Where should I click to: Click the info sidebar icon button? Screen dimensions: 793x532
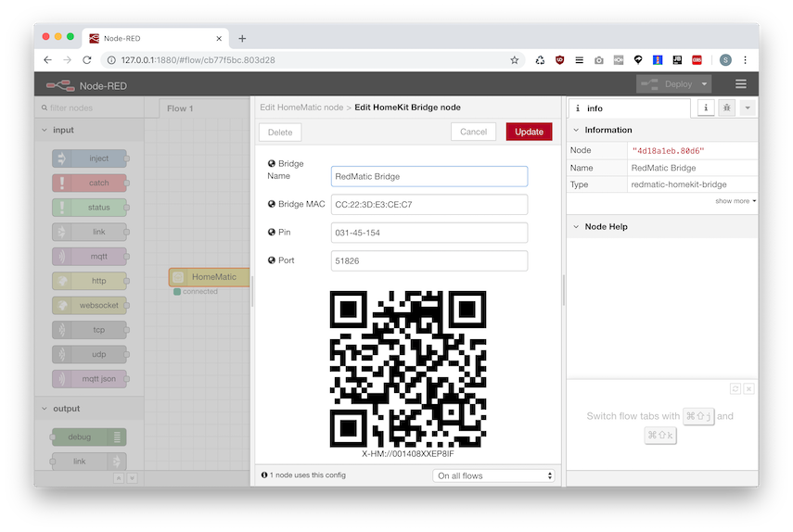click(706, 108)
